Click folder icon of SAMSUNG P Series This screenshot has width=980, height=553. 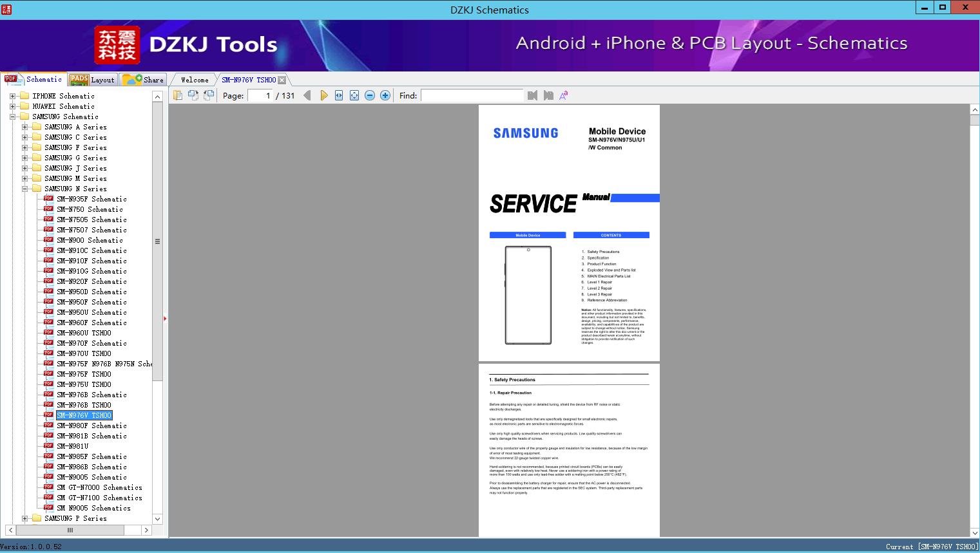coord(37,518)
